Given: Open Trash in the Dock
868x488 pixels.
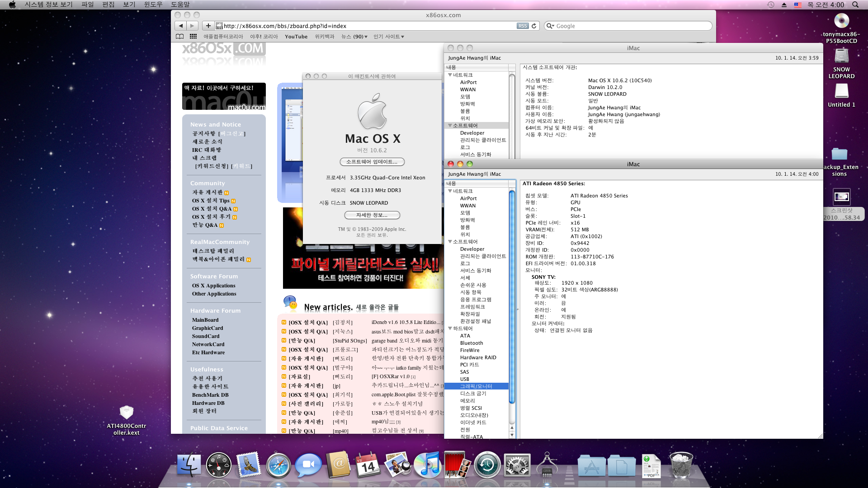Looking at the screenshot, I should (681, 465).
